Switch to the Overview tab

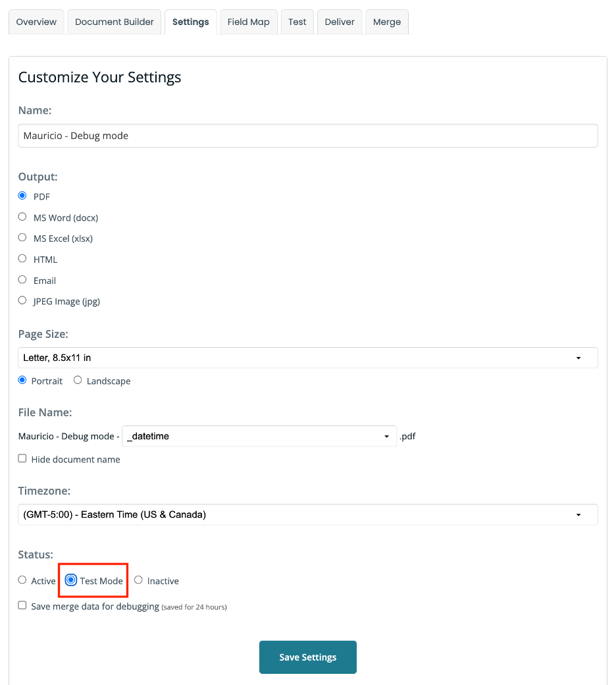pyautogui.click(x=36, y=22)
